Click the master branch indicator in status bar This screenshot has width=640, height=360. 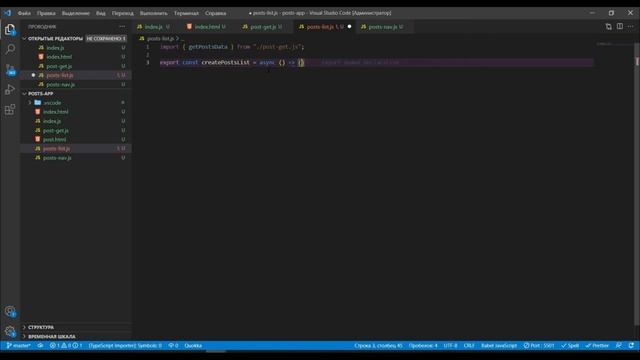coord(18,346)
